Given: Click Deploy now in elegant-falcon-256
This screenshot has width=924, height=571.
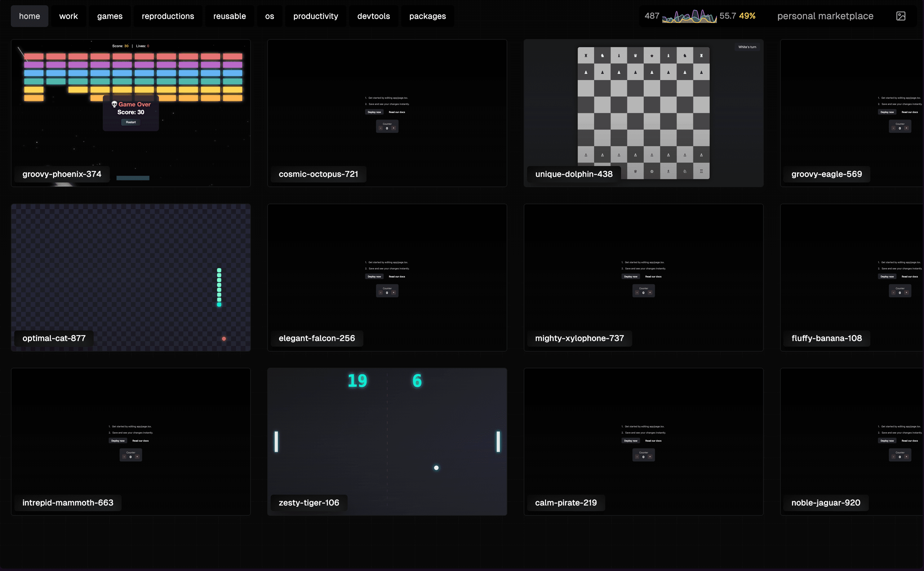Looking at the screenshot, I should pyautogui.click(x=374, y=277).
